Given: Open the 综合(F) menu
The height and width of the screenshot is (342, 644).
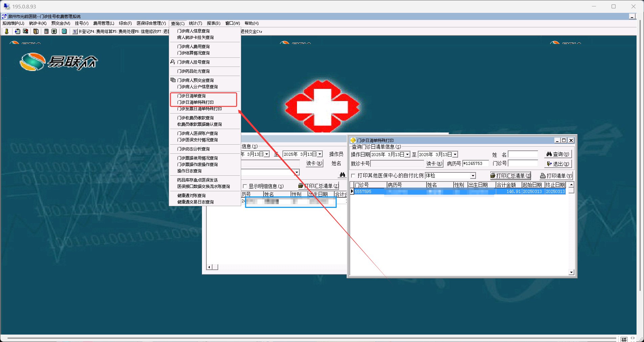Looking at the screenshot, I should (x=125, y=23).
